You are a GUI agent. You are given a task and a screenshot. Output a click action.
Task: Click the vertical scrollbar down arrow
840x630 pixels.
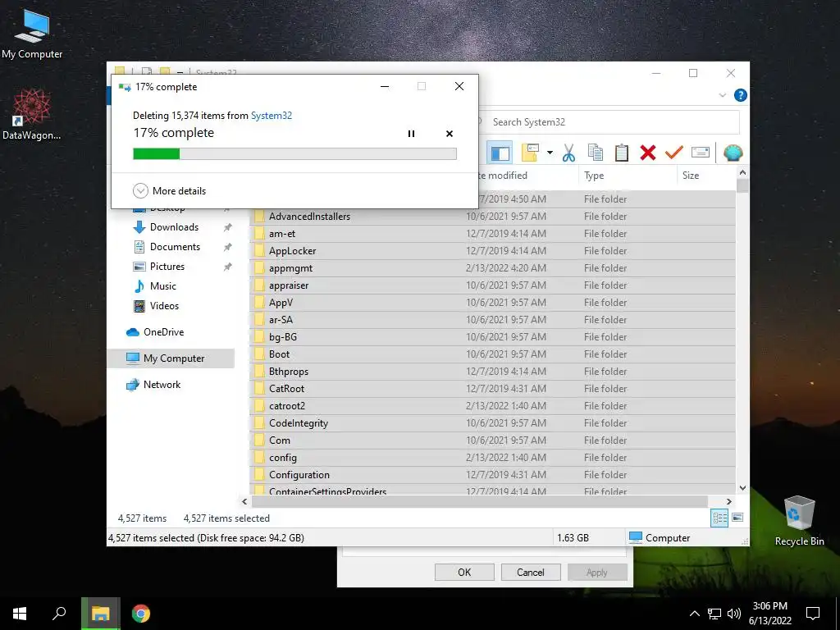pos(742,488)
